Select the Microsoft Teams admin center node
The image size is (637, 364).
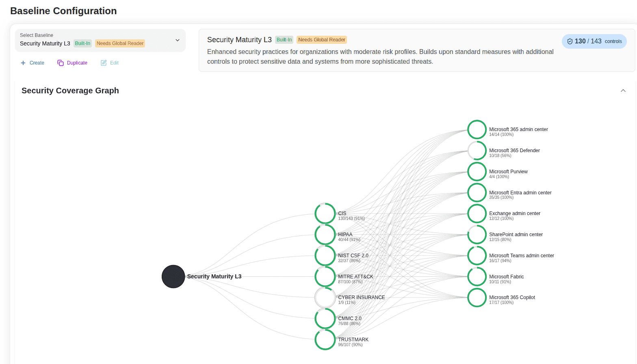[x=477, y=256]
